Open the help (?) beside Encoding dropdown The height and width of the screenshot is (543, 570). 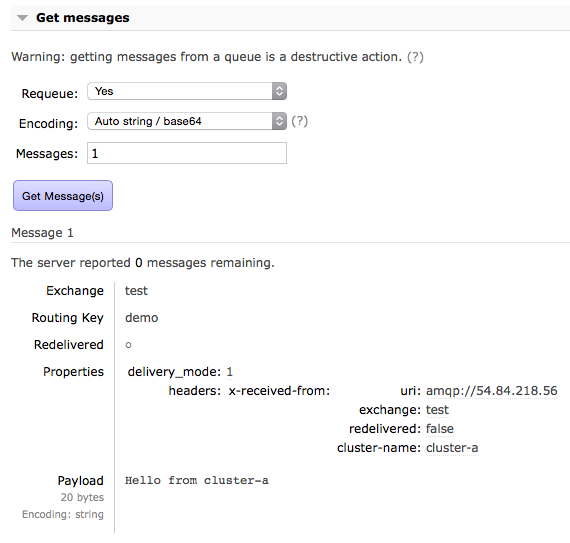(300, 121)
